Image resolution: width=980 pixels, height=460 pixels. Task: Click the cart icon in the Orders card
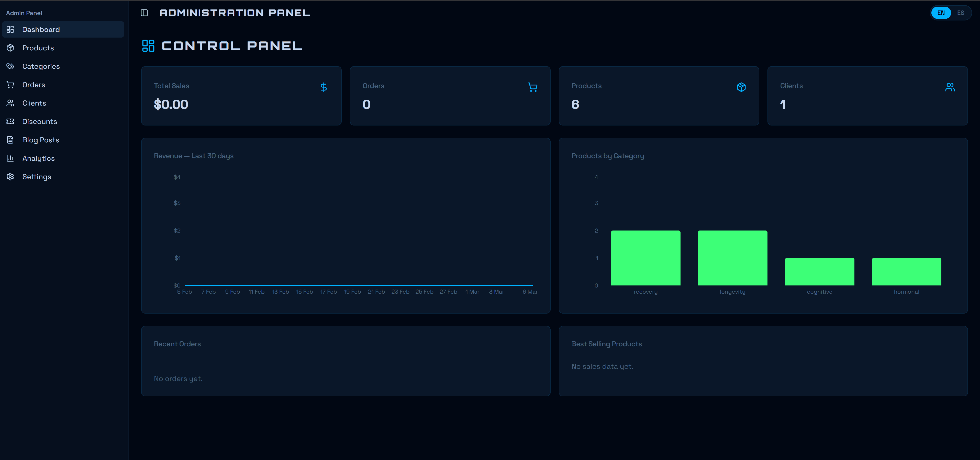pos(533,87)
